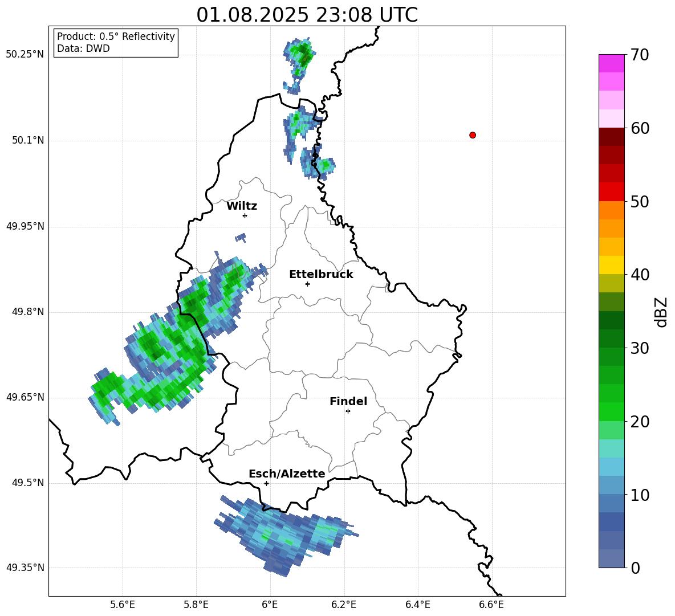
Task: Click the 5.6°E longitude label
Action: [123, 605]
